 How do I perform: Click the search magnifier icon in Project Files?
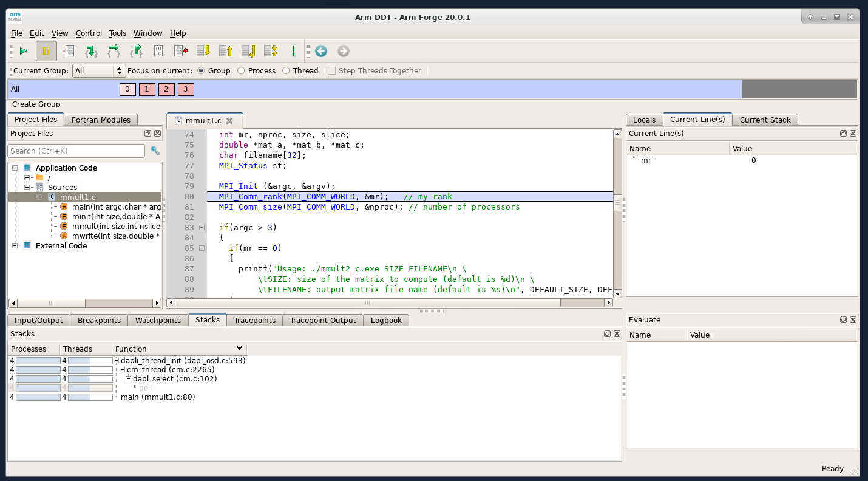point(155,151)
